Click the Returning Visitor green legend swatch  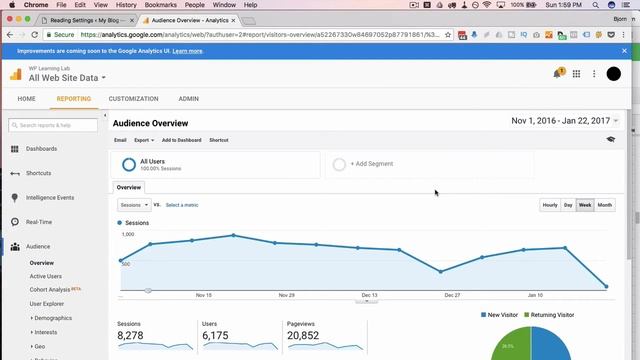click(x=527, y=315)
